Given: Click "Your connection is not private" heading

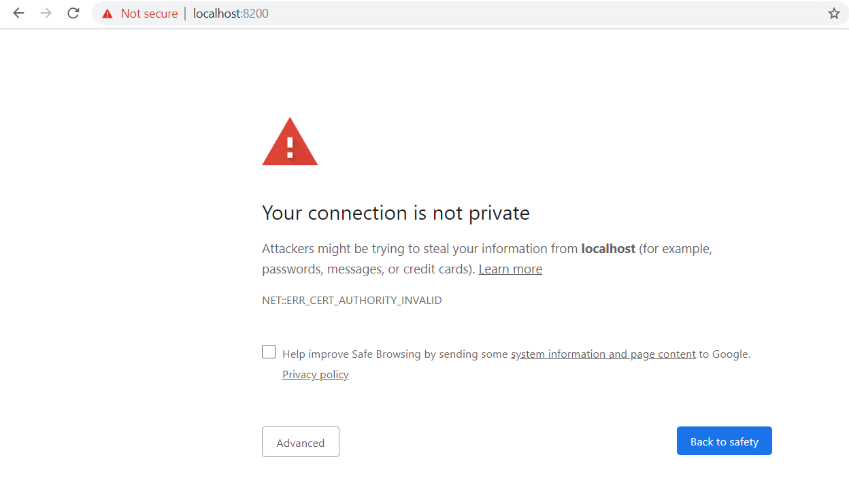Looking at the screenshot, I should click(396, 213).
